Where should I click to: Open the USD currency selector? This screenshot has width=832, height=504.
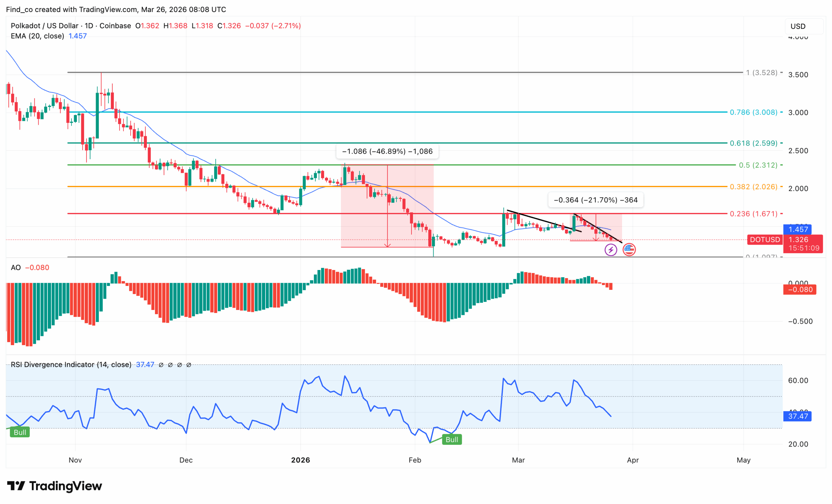pyautogui.click(x=804, y=26)
